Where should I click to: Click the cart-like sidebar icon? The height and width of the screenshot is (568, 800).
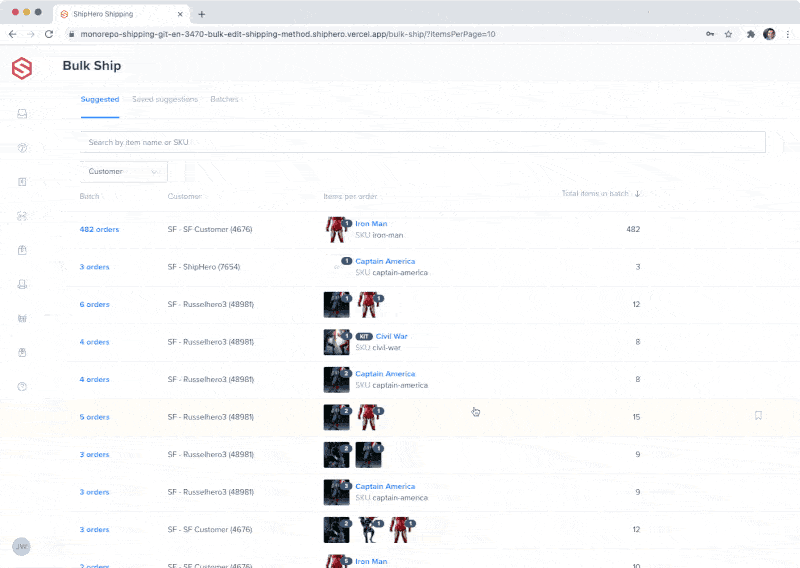click(x=22, y=318)
